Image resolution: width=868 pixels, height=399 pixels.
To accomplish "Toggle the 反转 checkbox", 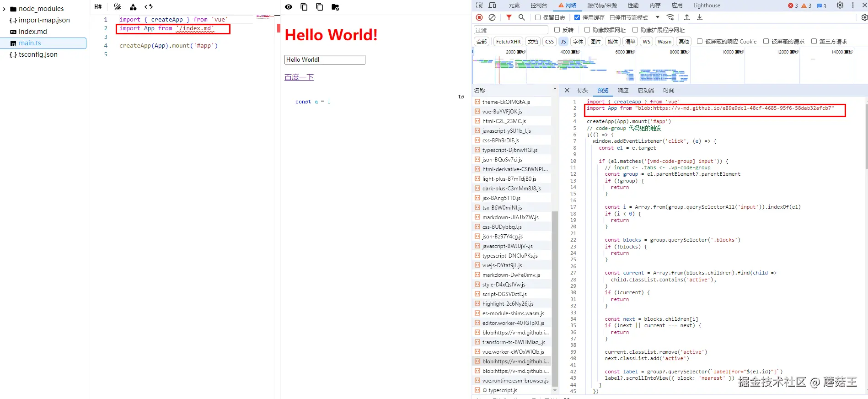I will 557,30.
